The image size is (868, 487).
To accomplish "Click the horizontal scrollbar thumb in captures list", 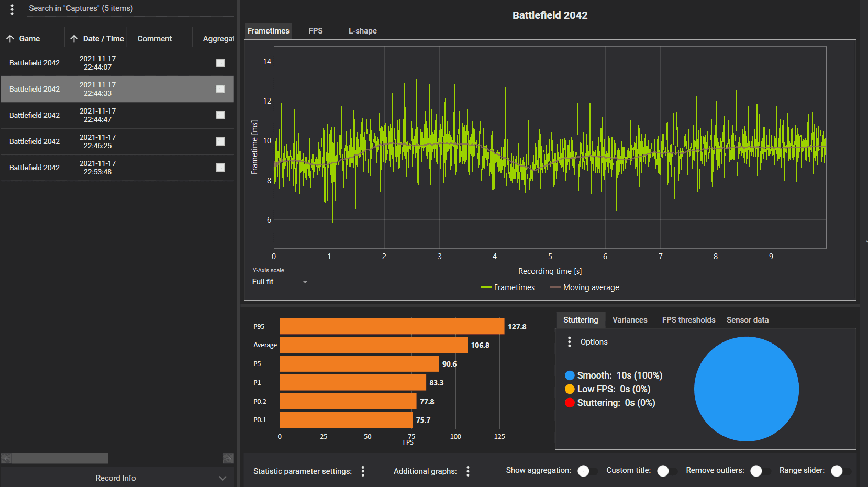I will coord(60,458).
